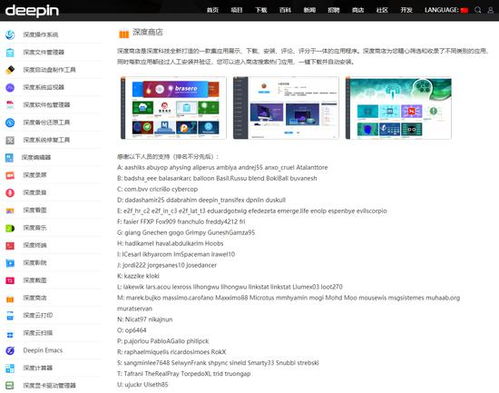Click the 深度影院 movie player icon
This screenshot has width=499, height=393.
[x=10, y=263]
